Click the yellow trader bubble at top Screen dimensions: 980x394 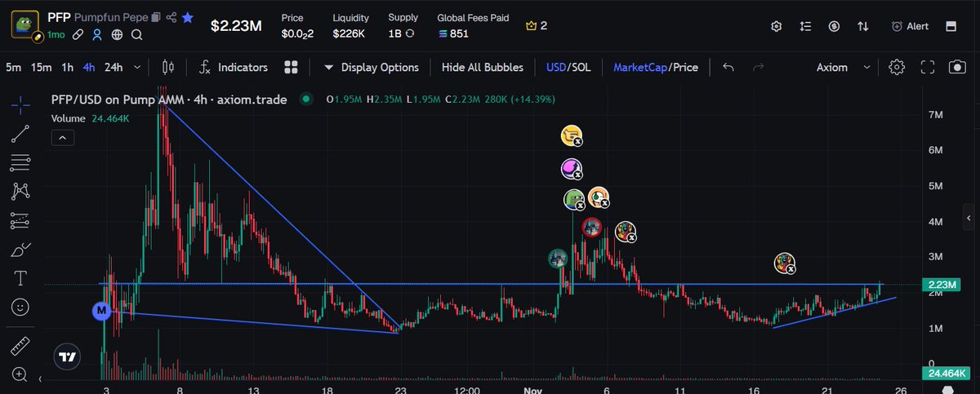coord(572,136)
